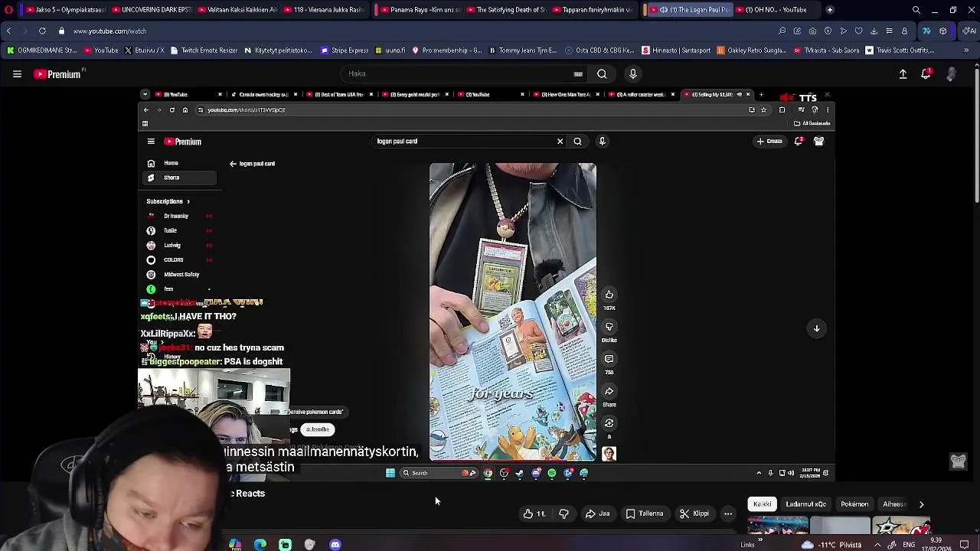Select the Pokémon filter chip
Image resolution: width=980 pixels, height=551 pixels.
click(854, 504)
